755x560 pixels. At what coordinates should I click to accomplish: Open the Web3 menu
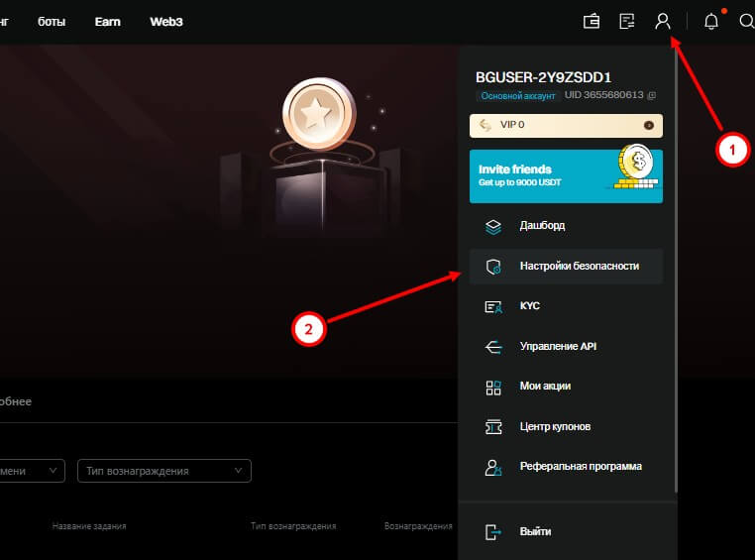[x=165, y=21]
